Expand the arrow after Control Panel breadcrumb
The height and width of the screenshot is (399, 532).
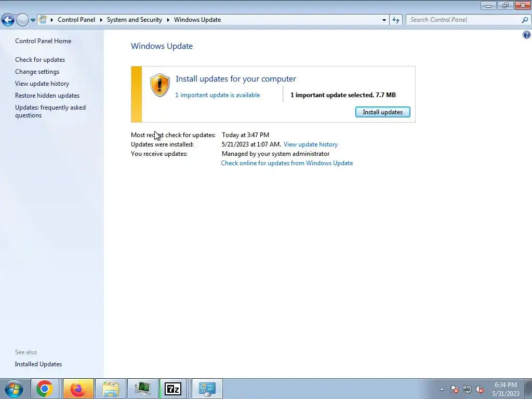101,20
